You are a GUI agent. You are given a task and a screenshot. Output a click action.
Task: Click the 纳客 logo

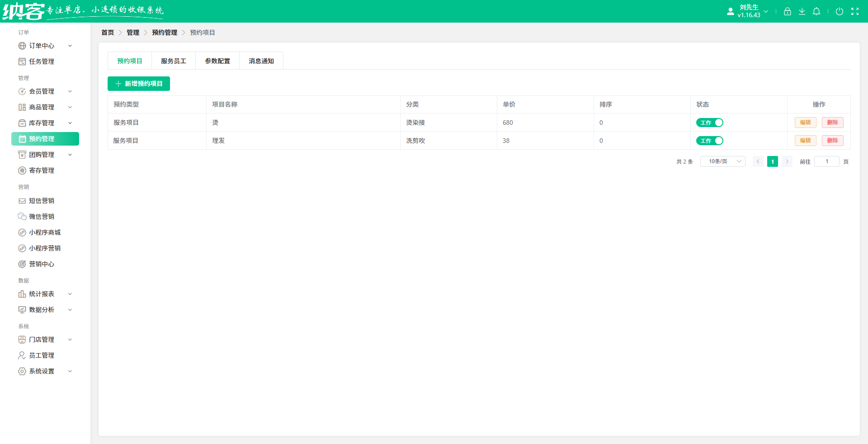tap(24, 11)
